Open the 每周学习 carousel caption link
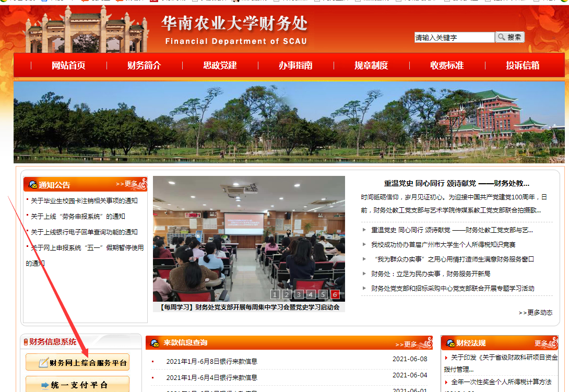Screen dimensions: 569x392 [249, 307]
